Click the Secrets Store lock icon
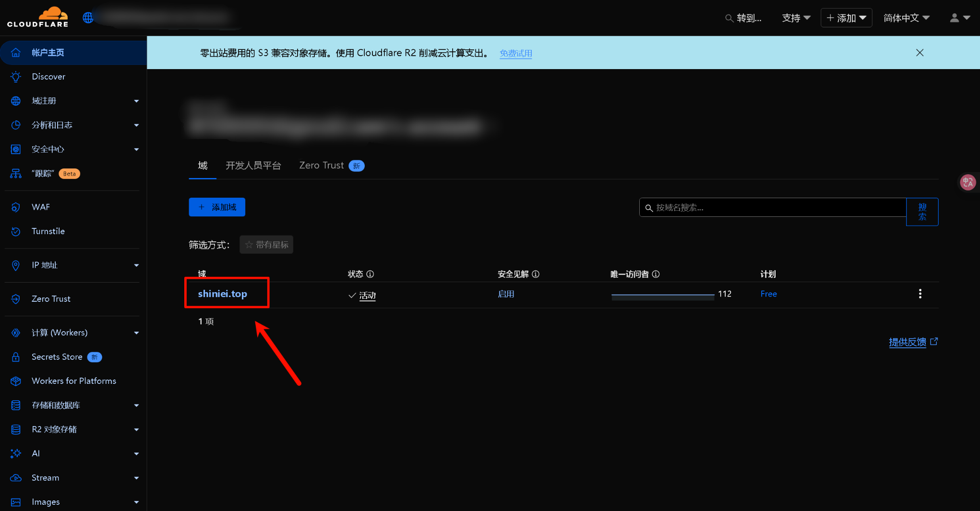Image resolution: width=980 pixels, height=511 pixels. pos(16,357)
